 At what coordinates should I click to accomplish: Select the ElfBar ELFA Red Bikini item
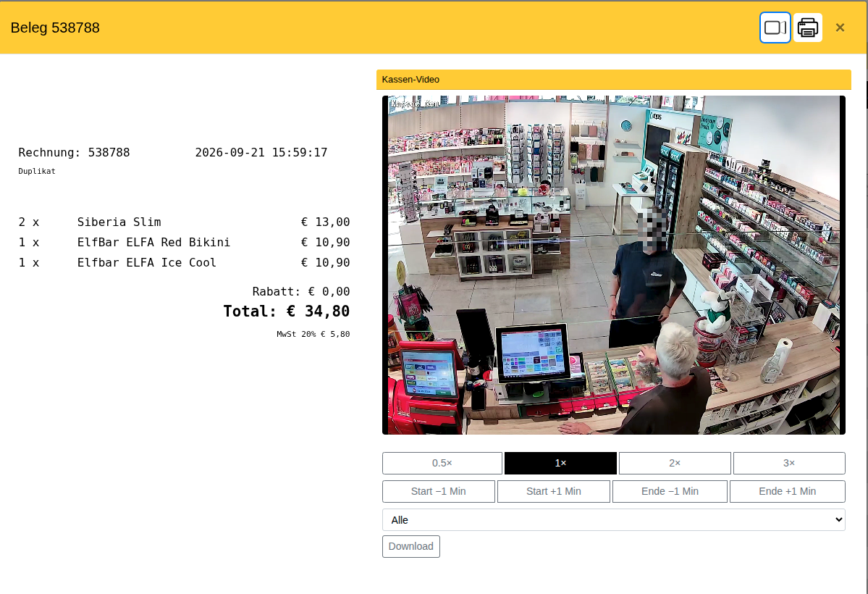[x=184, y=243]
